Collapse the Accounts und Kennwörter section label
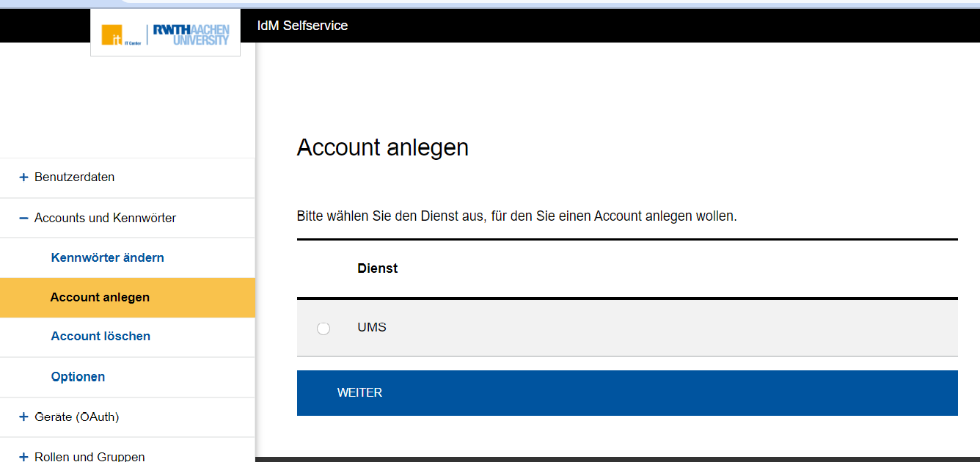The image size is (980, 462). coord(105,218)
